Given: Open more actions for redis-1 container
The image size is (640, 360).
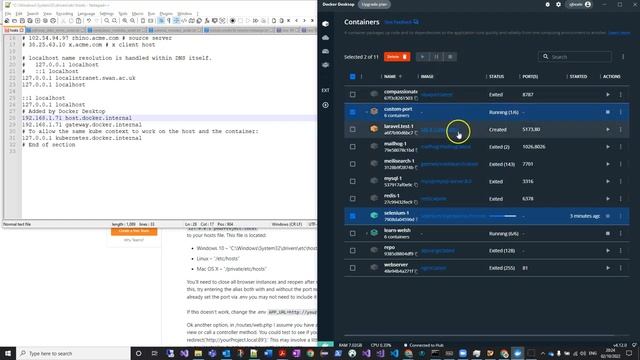Looking at the screenshot, I should [x=620, y=199].
